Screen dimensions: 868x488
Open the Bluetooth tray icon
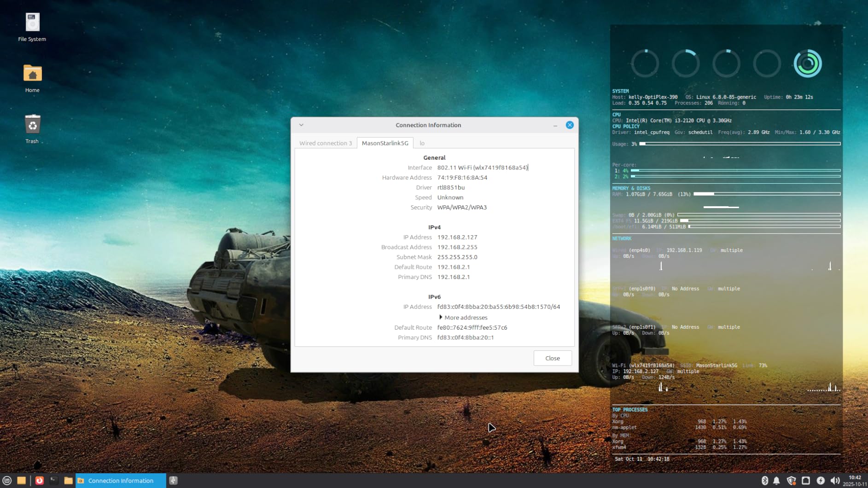[x=764, y=481]
